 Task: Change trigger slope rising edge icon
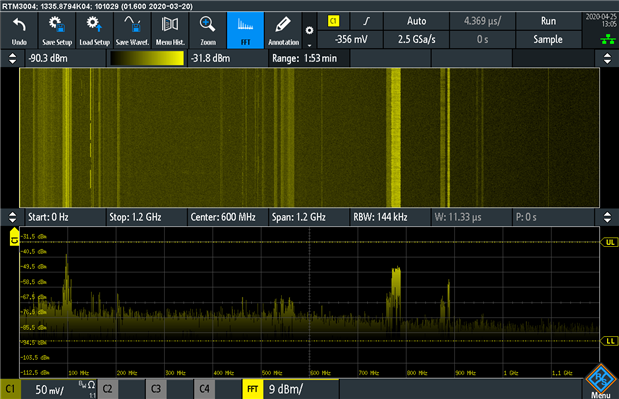tap(366, 21)
